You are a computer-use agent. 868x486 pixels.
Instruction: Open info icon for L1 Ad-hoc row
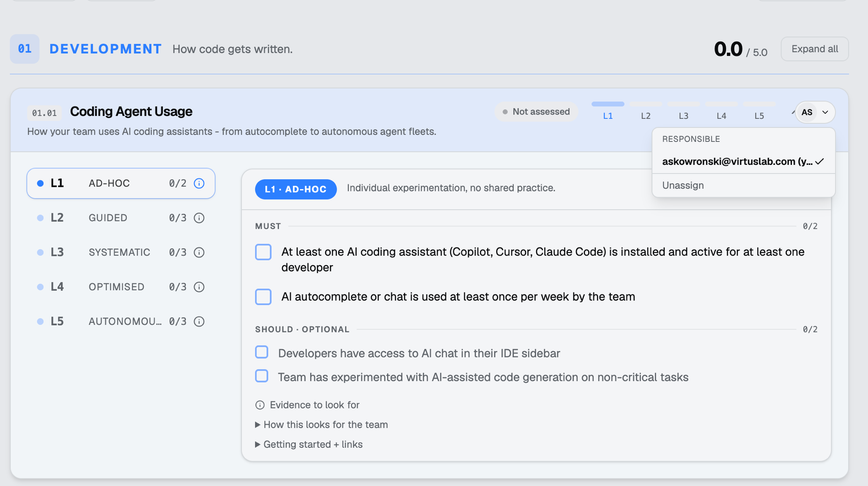coord(199,183)
